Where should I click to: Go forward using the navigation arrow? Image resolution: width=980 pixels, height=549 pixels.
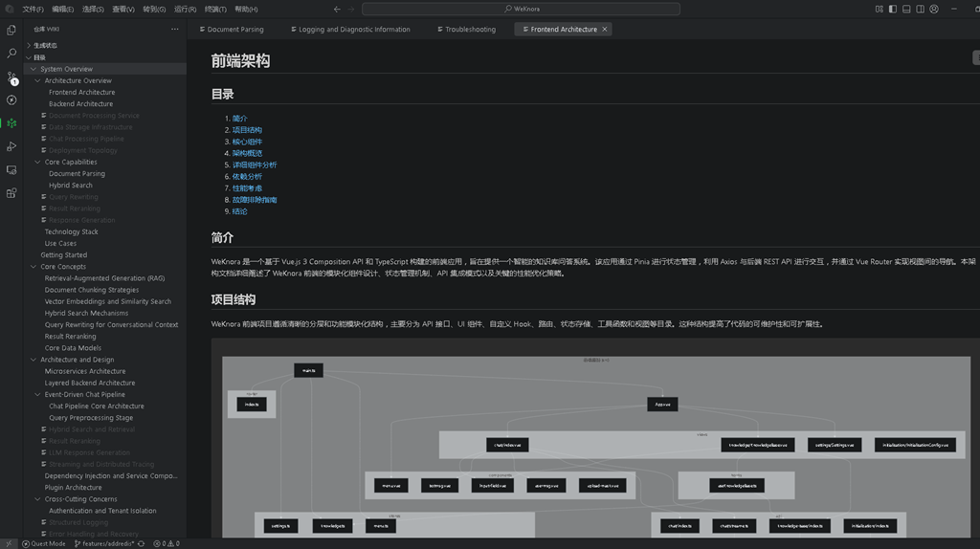coord(350,9)
